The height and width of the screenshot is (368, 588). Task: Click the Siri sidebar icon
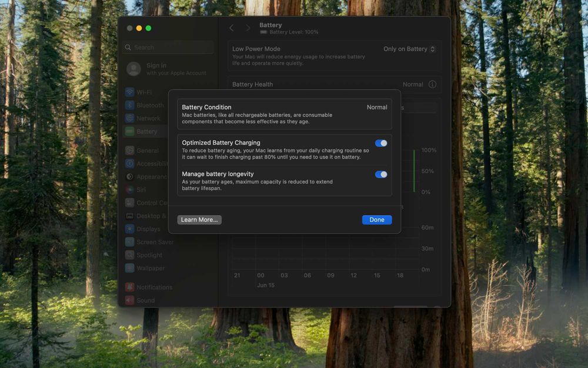point(130,190)
